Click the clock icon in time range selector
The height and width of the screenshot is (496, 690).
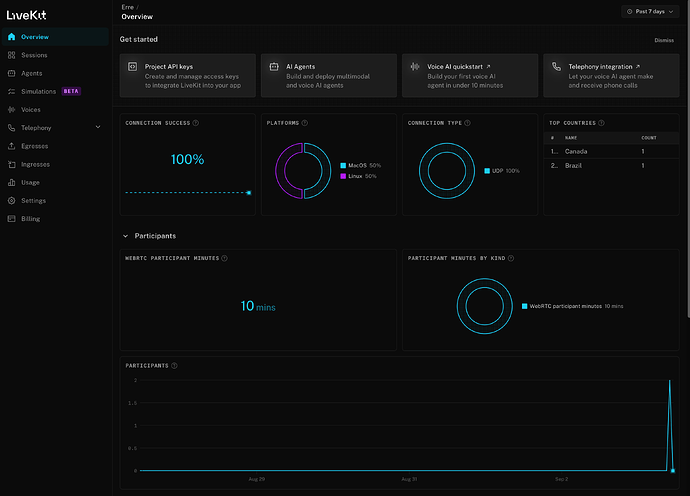pyautogui.click(x=629, y=11)
